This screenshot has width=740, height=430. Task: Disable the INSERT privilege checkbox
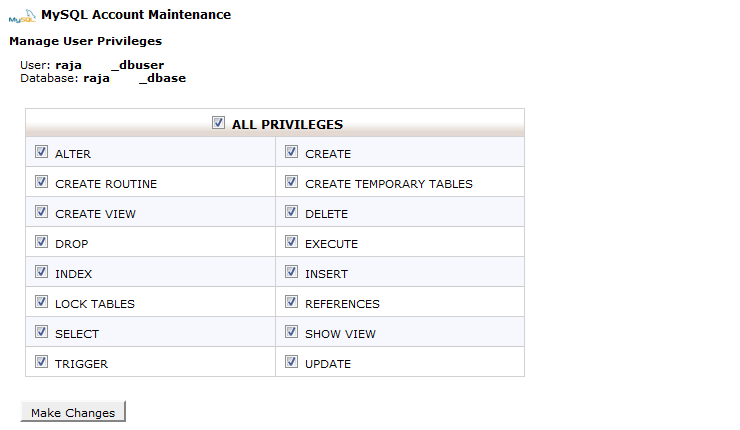pos(292,273)
